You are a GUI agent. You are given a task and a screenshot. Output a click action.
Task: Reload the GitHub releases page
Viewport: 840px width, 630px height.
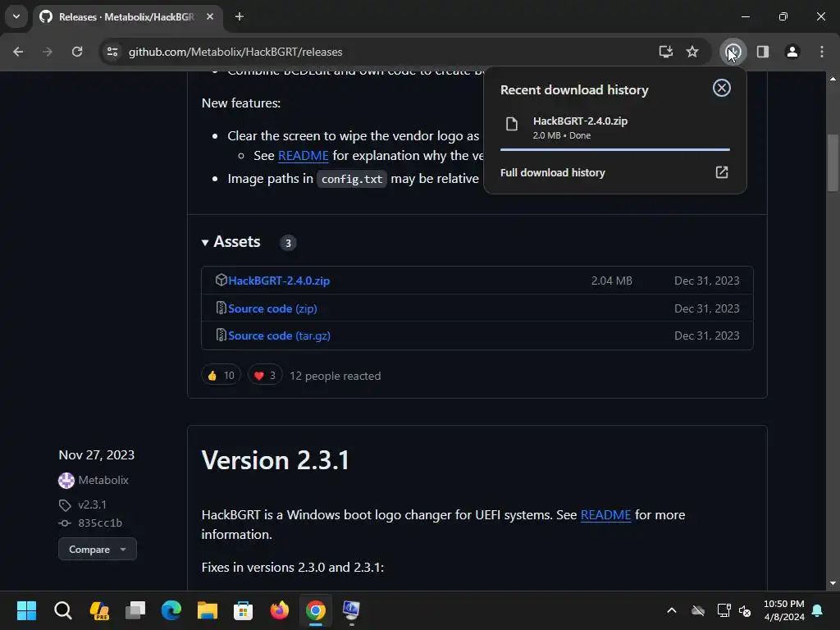77,52
